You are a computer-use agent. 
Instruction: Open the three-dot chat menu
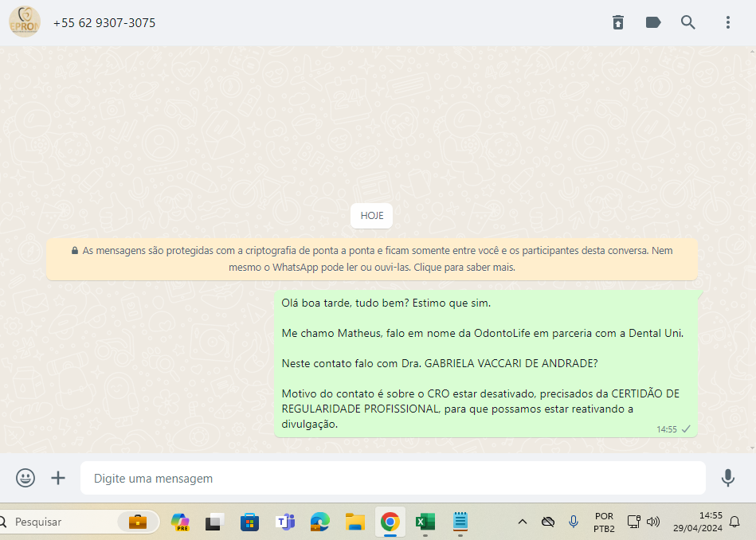point(728,22)
